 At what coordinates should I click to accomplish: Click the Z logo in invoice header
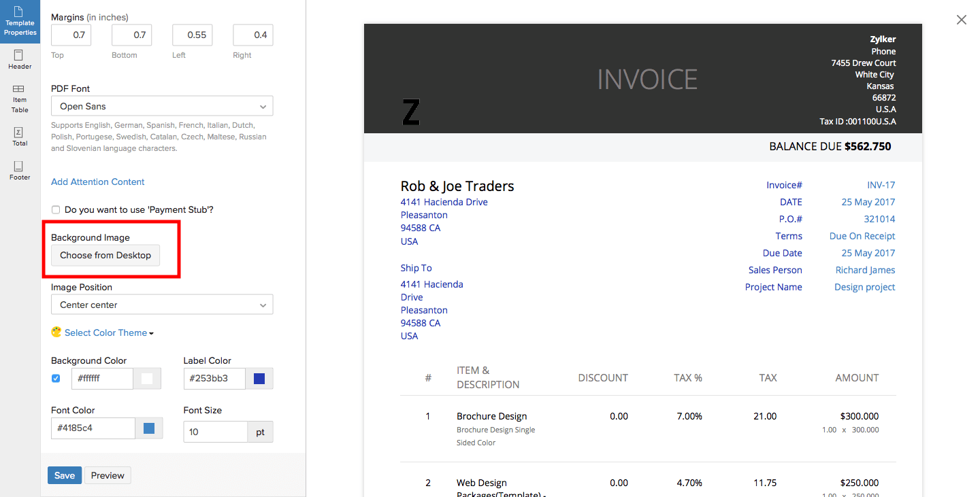point(411,112)
